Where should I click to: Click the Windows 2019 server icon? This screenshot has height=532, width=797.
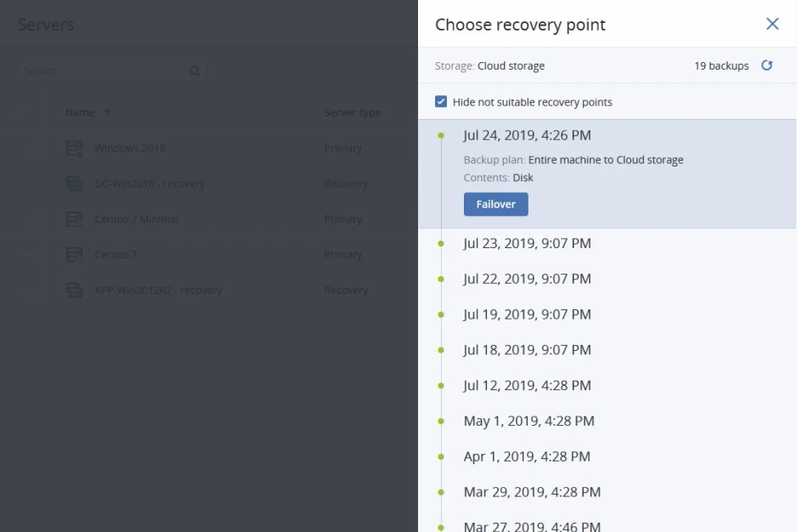click(x=74, y=148)
